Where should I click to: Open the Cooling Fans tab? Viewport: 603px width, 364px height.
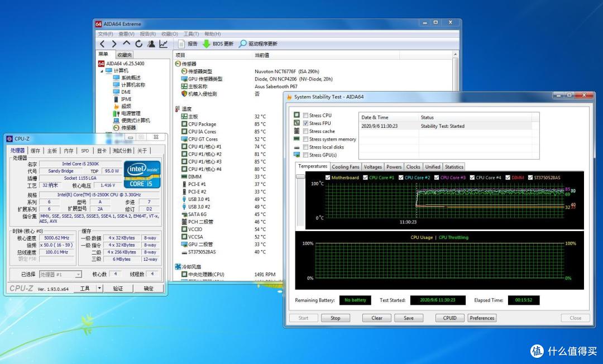[x=346, y=167]
